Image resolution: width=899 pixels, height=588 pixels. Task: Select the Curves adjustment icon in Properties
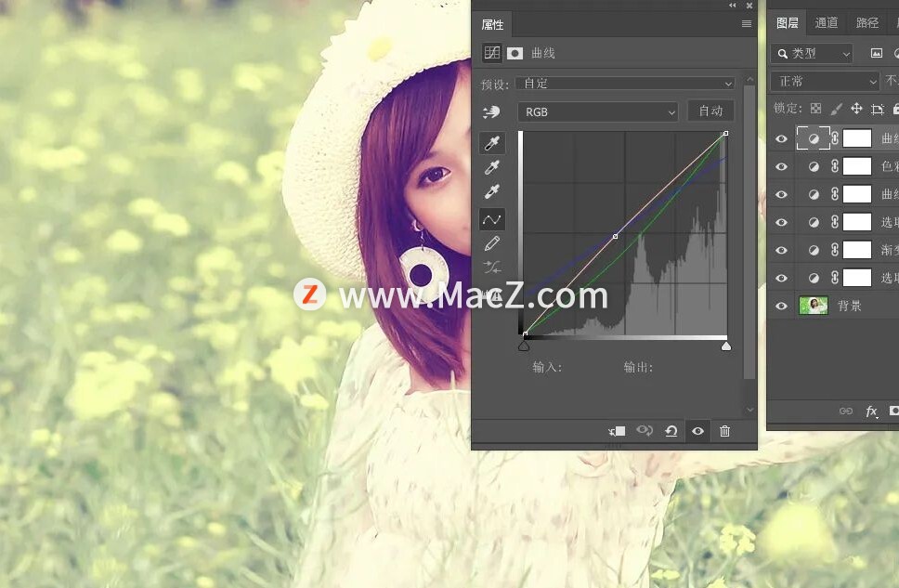pyautogui.click(x=492, y=53)
